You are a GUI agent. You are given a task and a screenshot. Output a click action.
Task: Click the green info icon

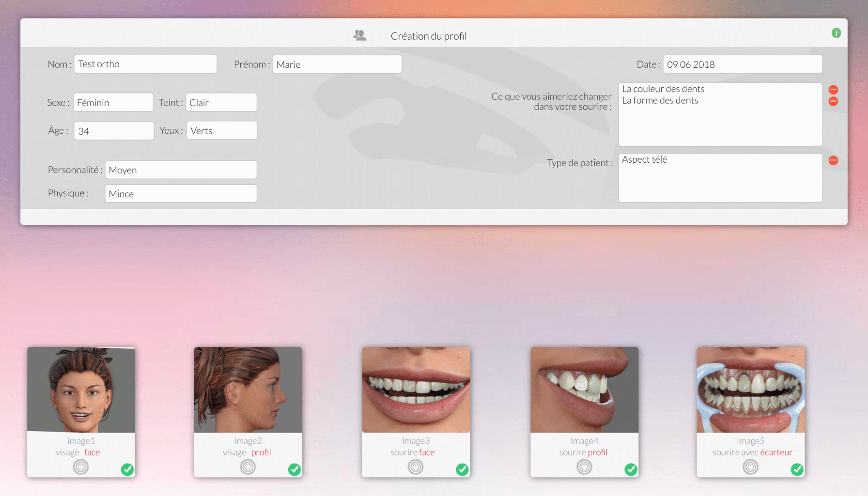pyautogui.click(x=836, y=33)
